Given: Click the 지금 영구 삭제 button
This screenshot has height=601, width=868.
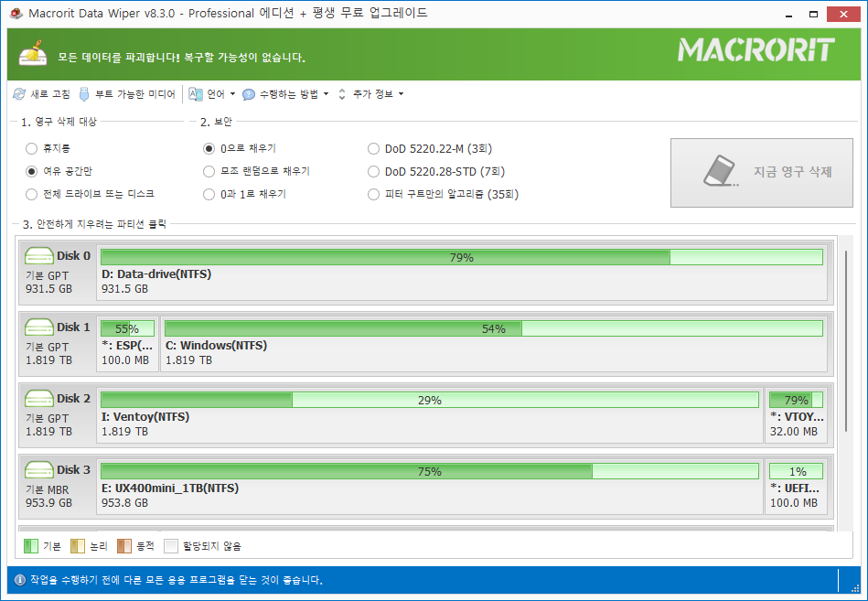Looking at the screenshot, I should (761, 173).
